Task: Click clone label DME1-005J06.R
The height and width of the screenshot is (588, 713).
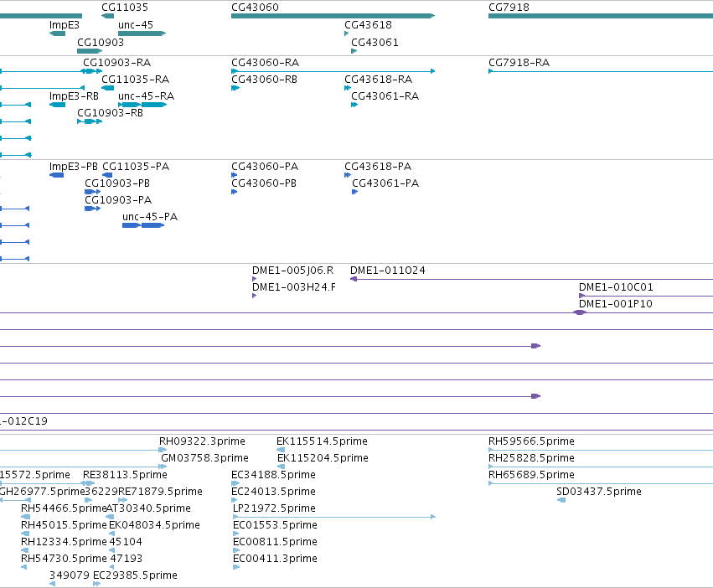Action: point(293,271)
